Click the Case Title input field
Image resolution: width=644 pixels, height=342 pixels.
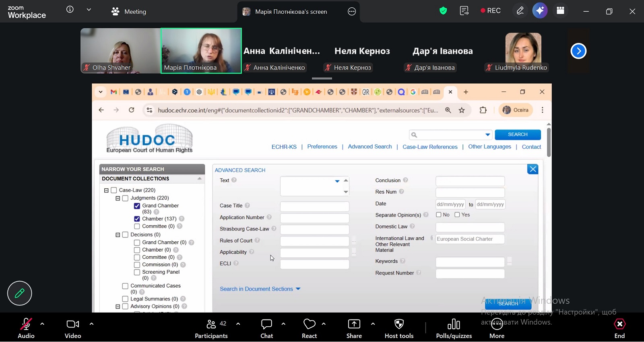click(314, 206)
